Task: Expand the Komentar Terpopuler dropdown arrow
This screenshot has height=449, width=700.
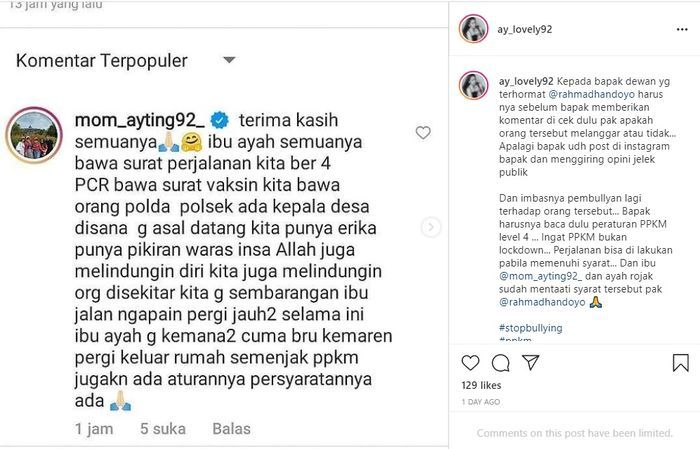Action: click(x=229, y=60)
